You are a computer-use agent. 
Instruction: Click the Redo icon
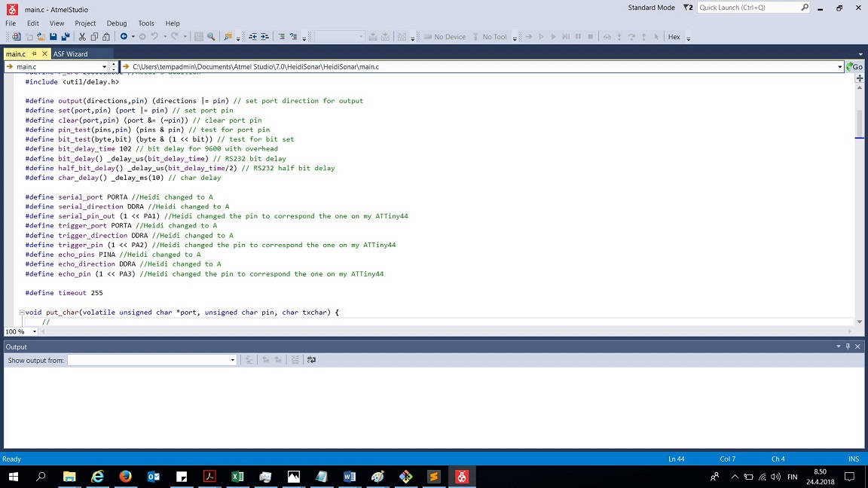[174, 36]
